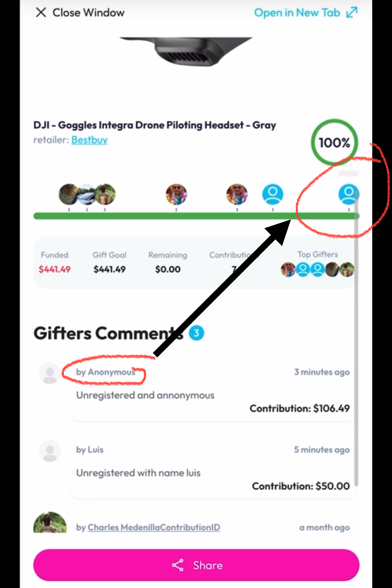Click the blue anonymous user icon near 100%

click(x=349, y=194)
